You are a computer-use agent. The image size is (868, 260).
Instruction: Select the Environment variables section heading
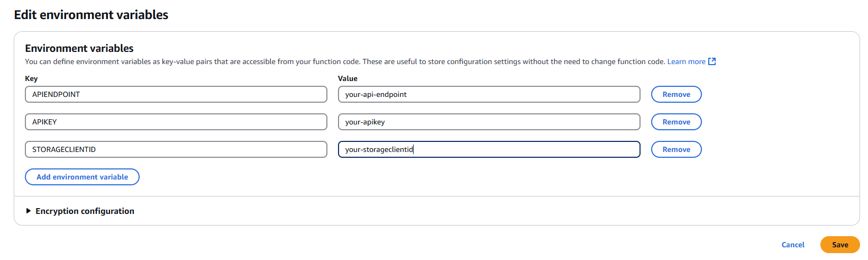79,48
